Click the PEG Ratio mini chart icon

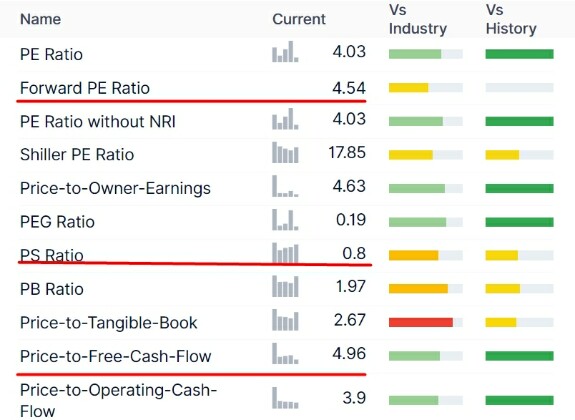click(285, 220)
